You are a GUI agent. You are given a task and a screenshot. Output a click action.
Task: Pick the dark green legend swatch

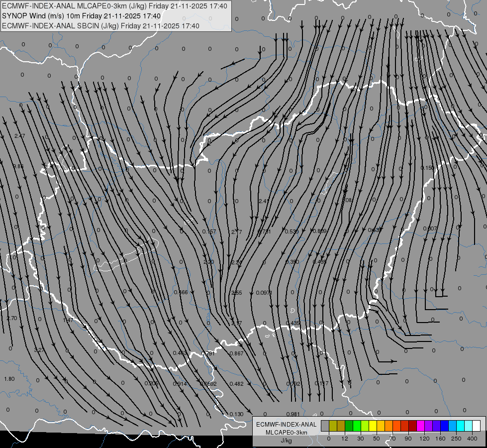point(349,426)
